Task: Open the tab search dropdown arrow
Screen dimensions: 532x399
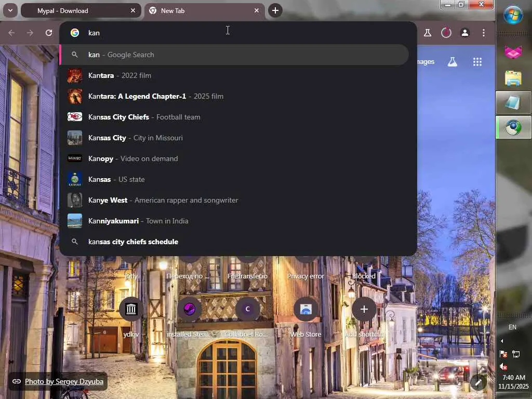Action: click(10, 10)
